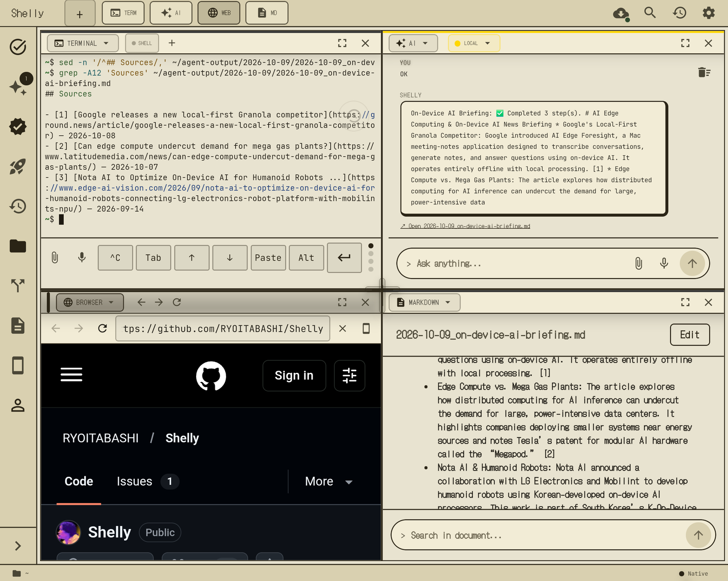This screenshot has height=581, width=728.
Task: Toggle mobile view icon beside address bar
Action: tap(366, 328)
